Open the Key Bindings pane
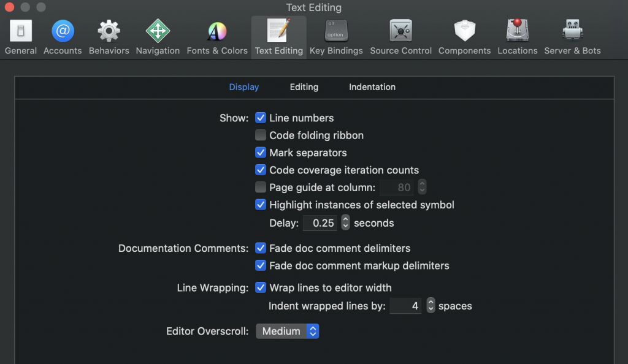Image resolution: width=628 pixels, height=364 pixels. click(x=336, y=37)
